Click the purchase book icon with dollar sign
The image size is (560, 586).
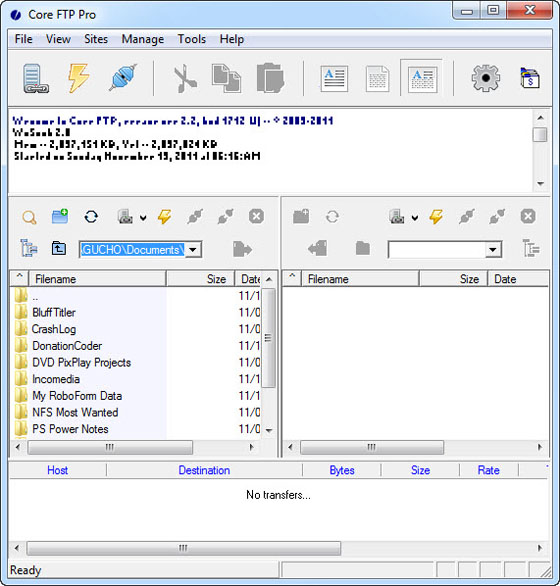click(x=530, y=78)
